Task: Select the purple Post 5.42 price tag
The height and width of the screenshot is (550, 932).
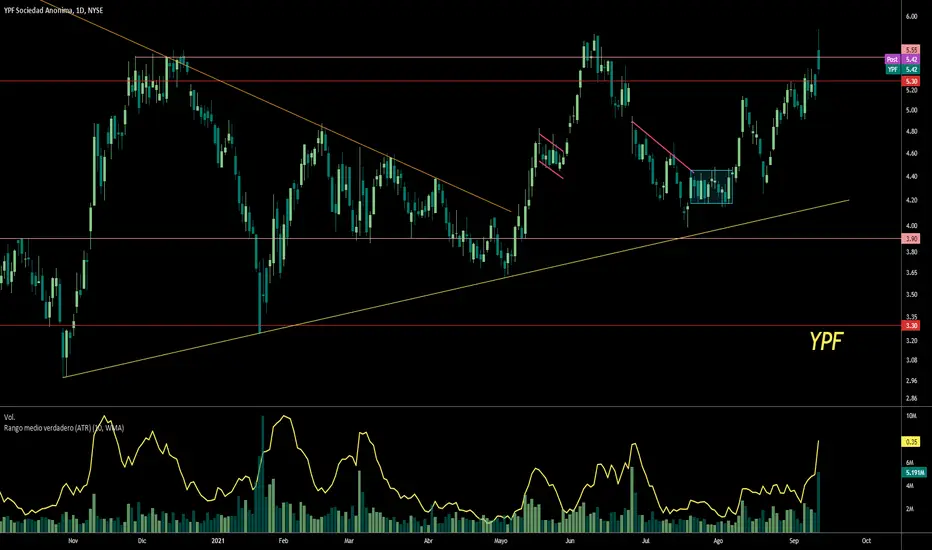Action: 902,59
